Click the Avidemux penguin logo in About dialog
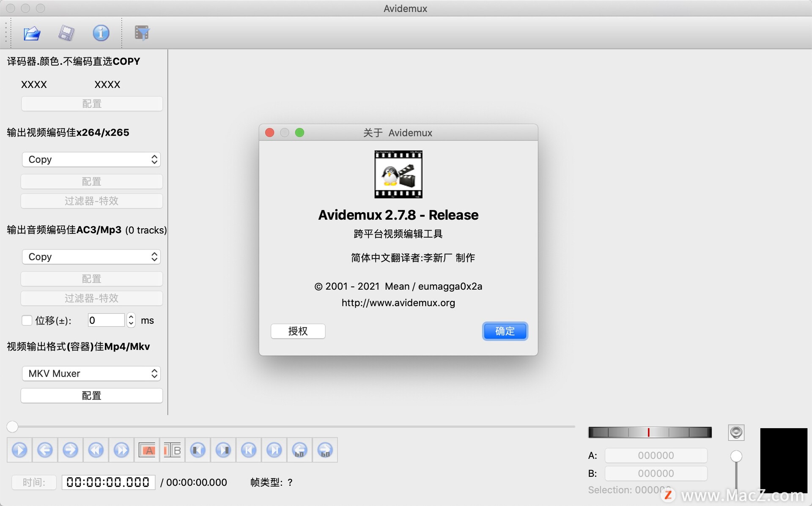This screenshot has width=812, height=506. (398, 174)
